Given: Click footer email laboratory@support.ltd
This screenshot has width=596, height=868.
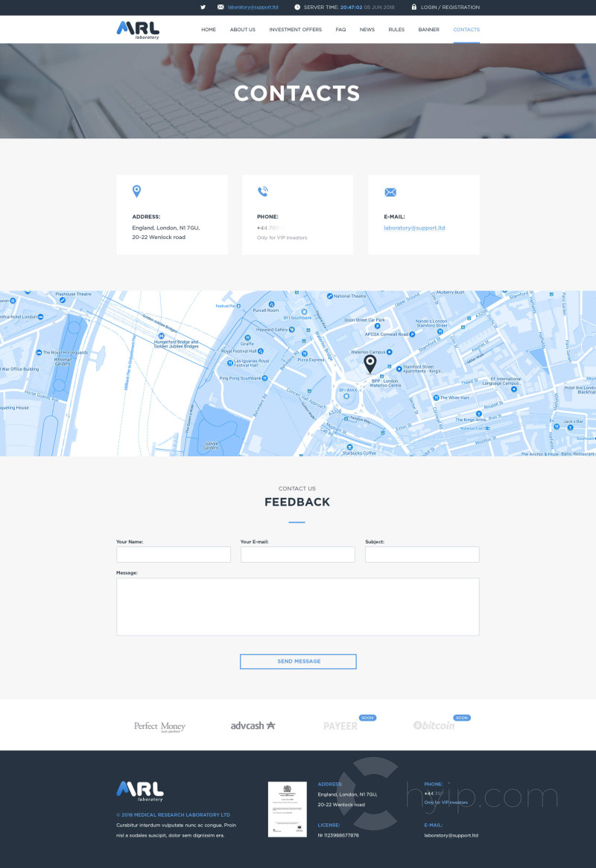Looking at the screenshot, I should (x=451, y=835).
